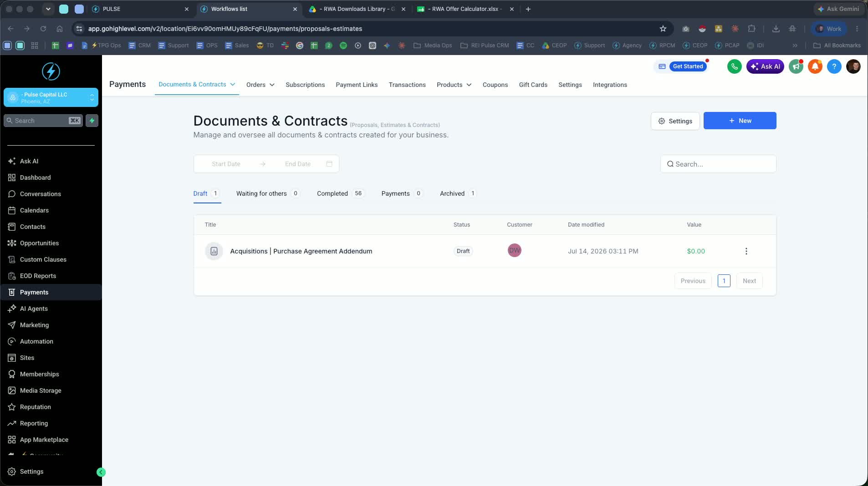Image resolution: width=868 pixels, height=486 pixels.
Task: Collapse the sidebar with the green arrow
Action: [x=101, y=472]
